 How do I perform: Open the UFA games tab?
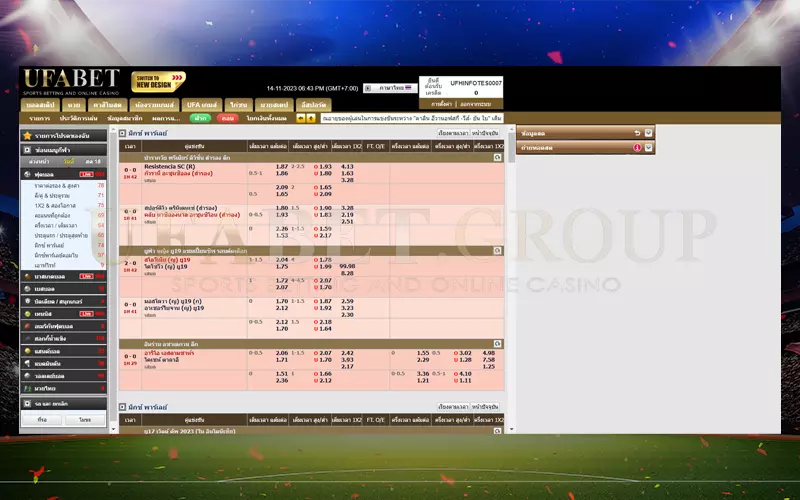pyautogui.click(x=201, y=104)
